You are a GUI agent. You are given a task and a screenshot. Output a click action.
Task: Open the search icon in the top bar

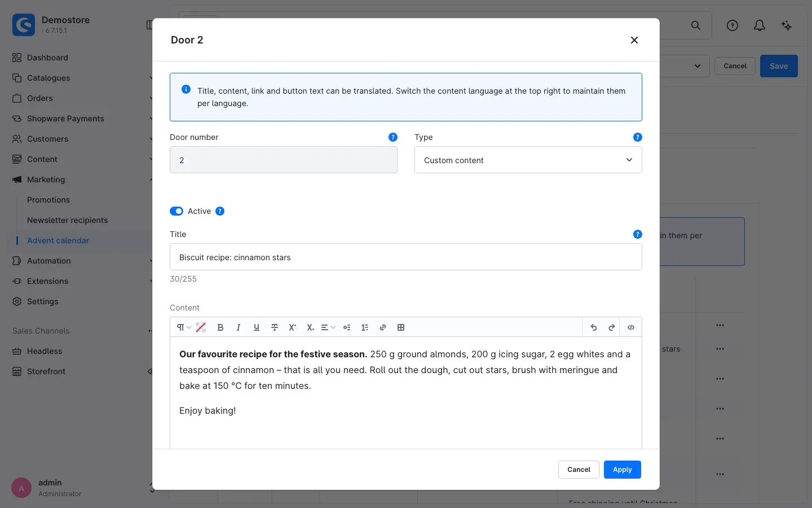click(696, 25)
